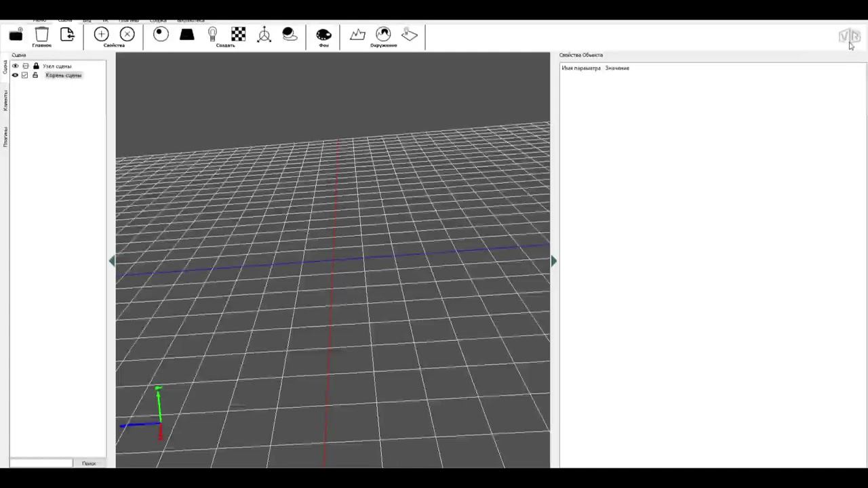Viewport: 868px width, 488px height.
Task: Click the sphere-on-surface create icon
Action: (290, 35)
